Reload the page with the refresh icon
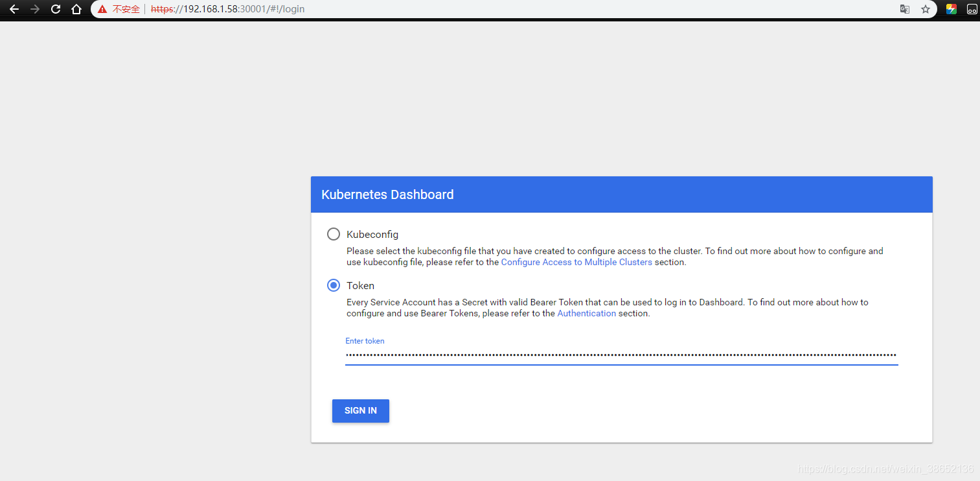The image size is (980, 481). (x=56, y=9)
